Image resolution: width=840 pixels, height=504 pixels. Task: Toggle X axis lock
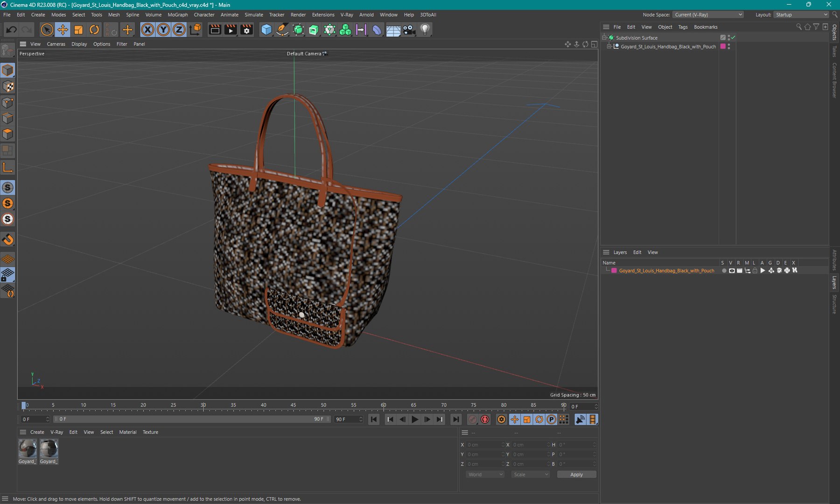click(147, 30)
